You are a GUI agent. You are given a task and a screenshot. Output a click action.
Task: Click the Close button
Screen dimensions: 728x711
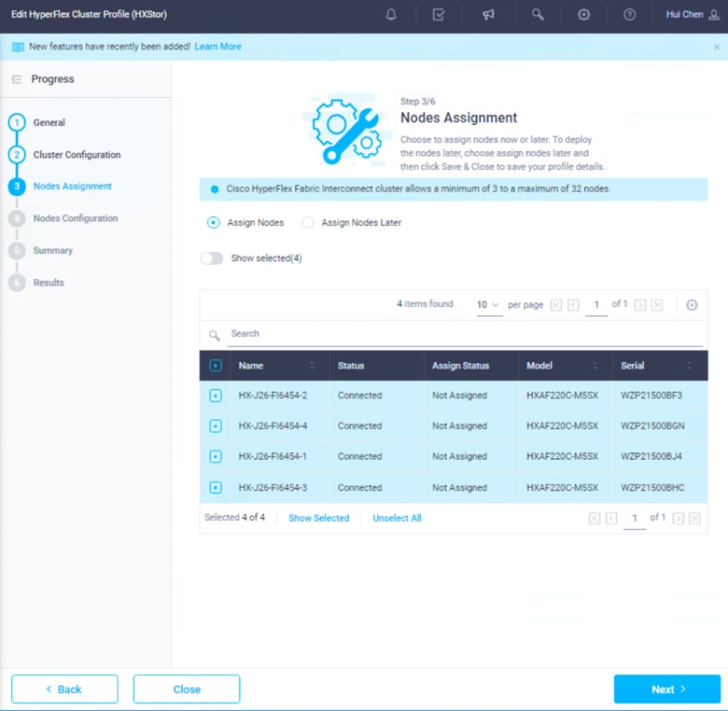pos(187,690)
